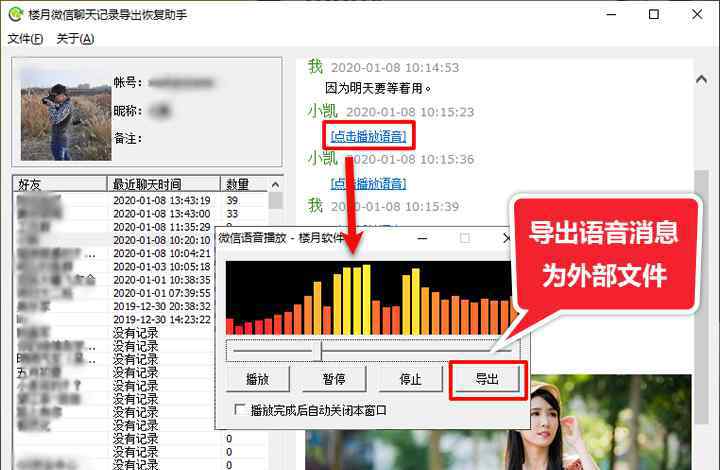Click the voice playback progress slider handle
The image size is (720, 470).
317,351
